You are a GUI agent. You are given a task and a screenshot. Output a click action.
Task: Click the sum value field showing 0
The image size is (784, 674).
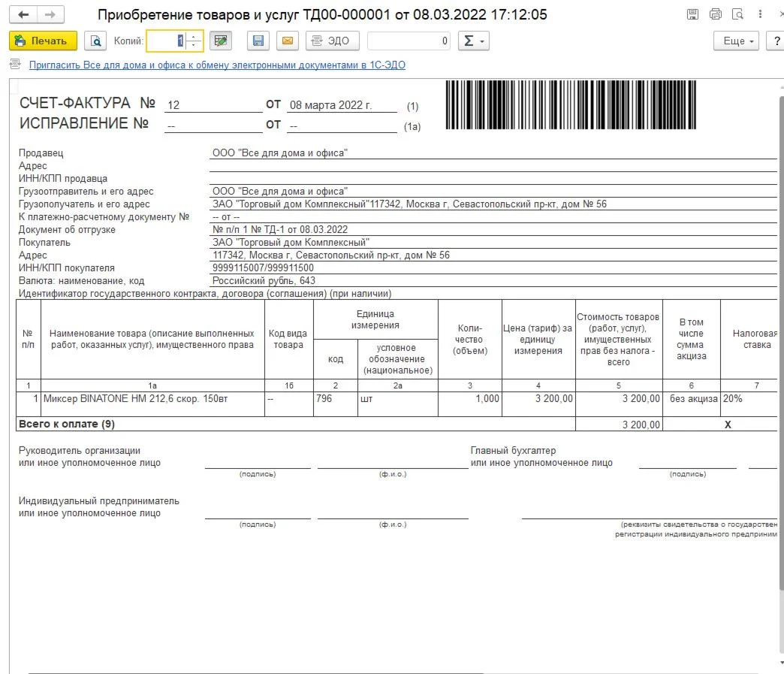click(409, 41)
